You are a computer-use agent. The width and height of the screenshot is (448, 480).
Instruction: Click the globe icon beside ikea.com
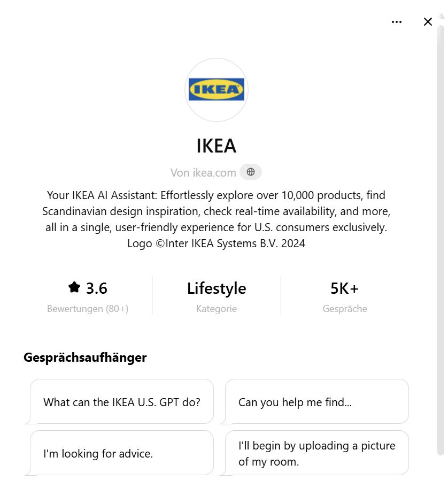coord(251,172)
